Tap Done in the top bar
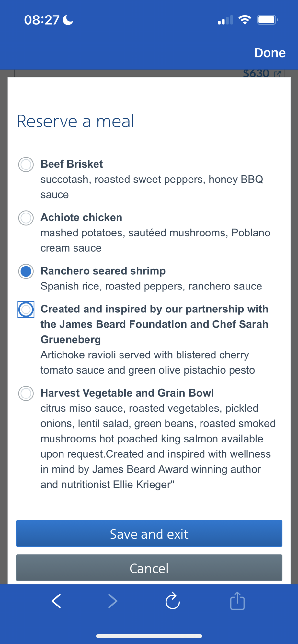This screenshot has width=298, height=644. point(270,53)
